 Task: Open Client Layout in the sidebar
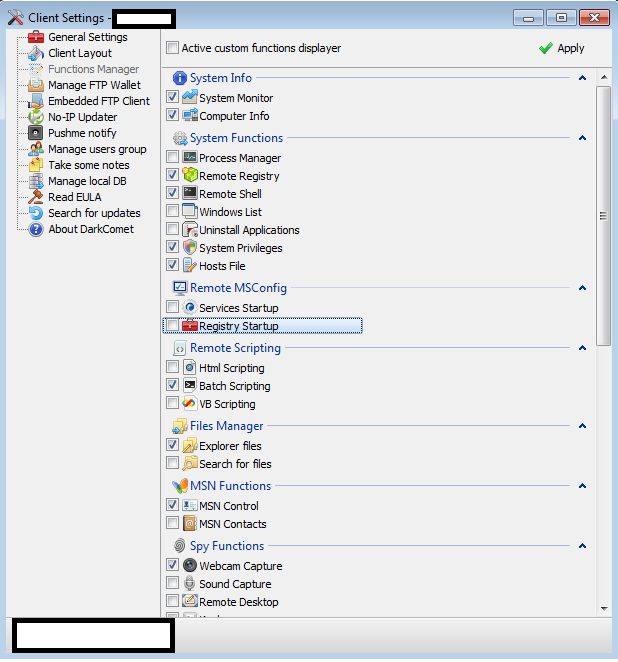point(80,54)
